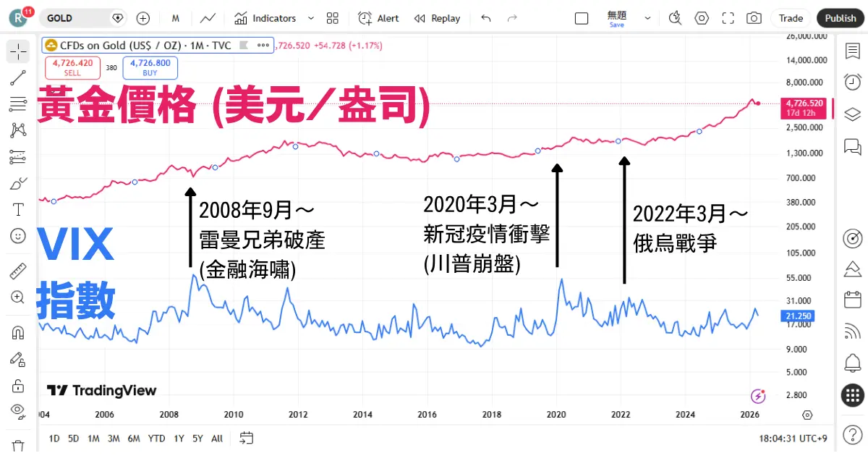Open the economic Calendar panel

coord(852,299)
